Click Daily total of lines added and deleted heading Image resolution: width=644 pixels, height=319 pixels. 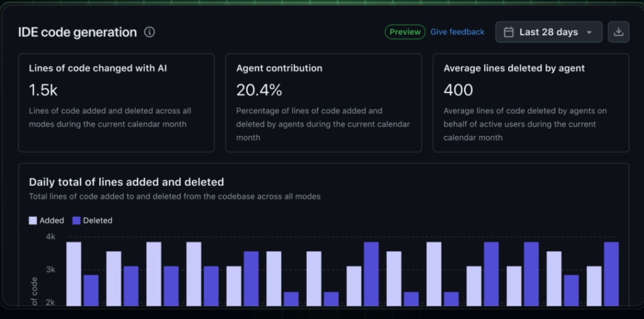point(126,182)
